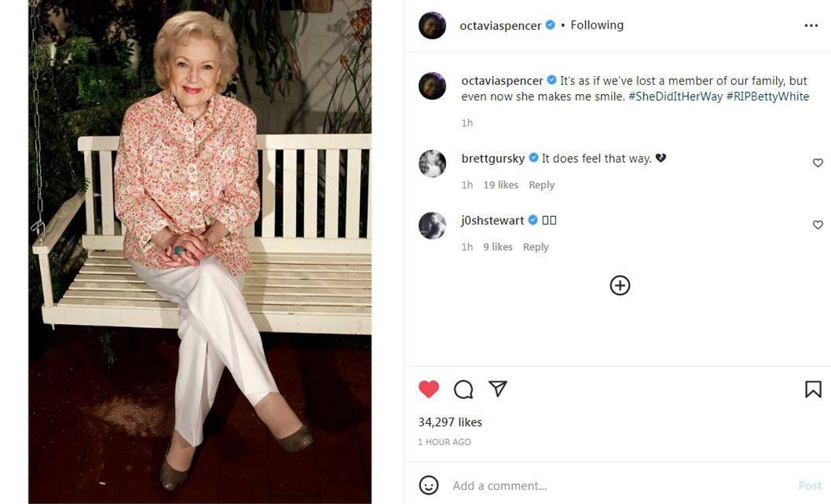Open post options via the three-dot menu
The height and width of the screenshot is (504, 831).
(812, 24)
